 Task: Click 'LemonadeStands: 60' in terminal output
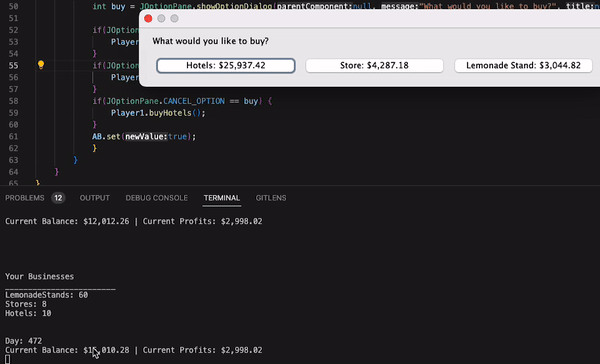46,295
